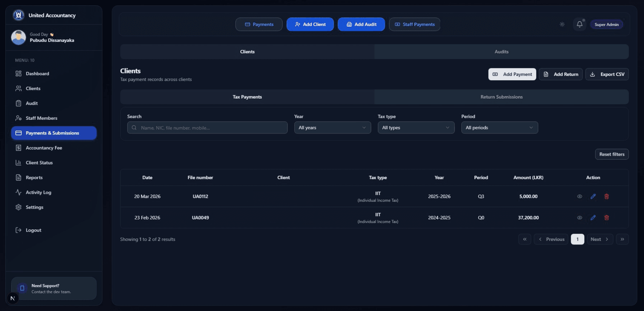View details of UA0112 payment (eye icon)
The image size is (644, 311).
coord(579,196)
